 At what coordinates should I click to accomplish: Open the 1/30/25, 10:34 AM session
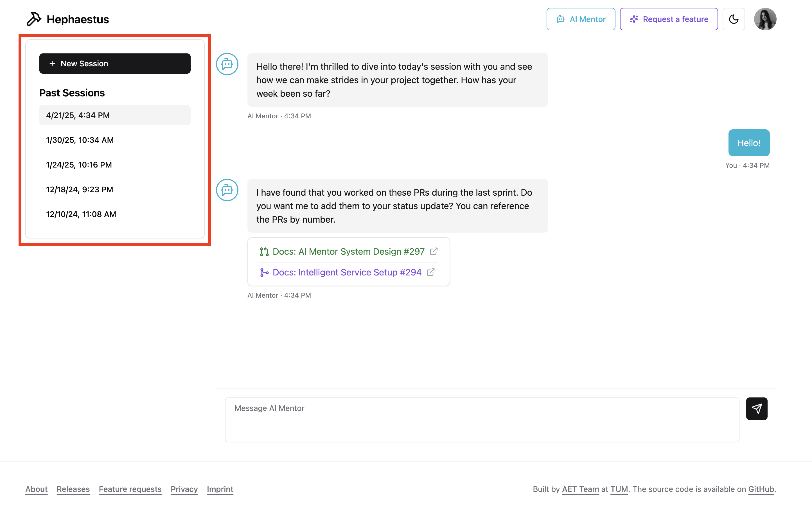point(80,140)
